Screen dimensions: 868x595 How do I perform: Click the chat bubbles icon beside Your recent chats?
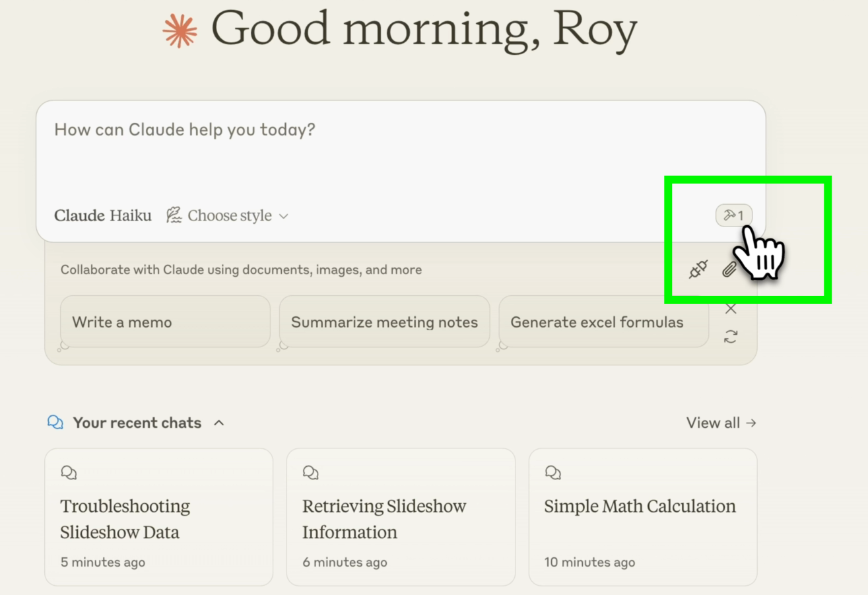point(55,423)
